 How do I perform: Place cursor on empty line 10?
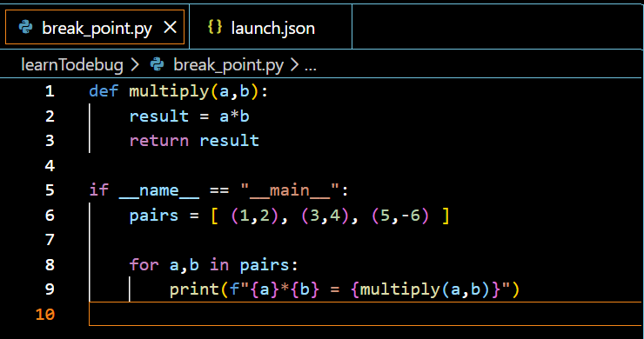point(365,314)
